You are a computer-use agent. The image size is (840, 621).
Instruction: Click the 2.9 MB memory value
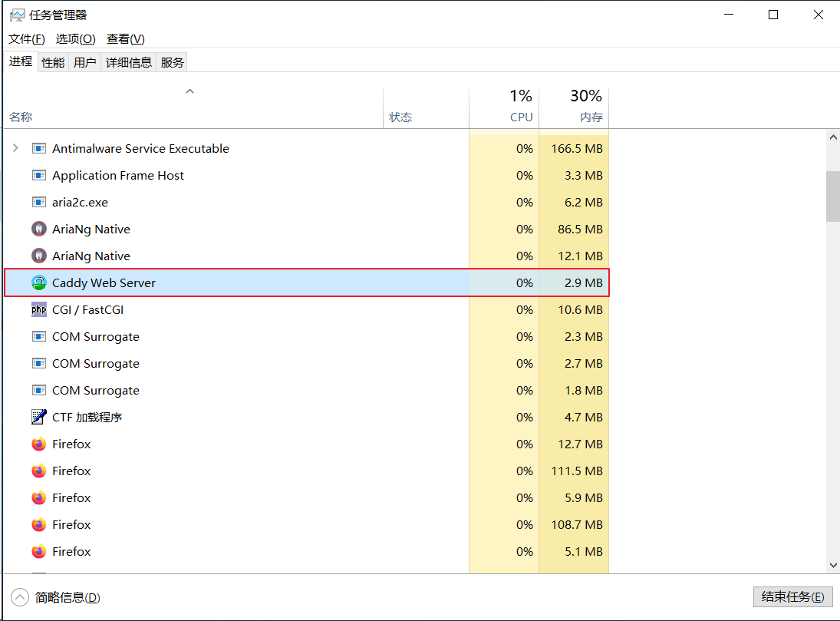point(583,282)
